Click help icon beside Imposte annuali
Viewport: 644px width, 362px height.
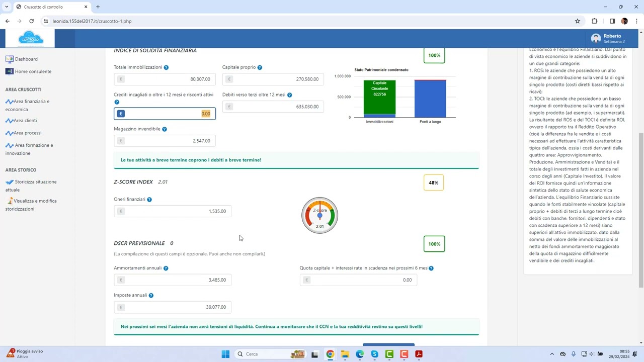[x=151, y=296]
